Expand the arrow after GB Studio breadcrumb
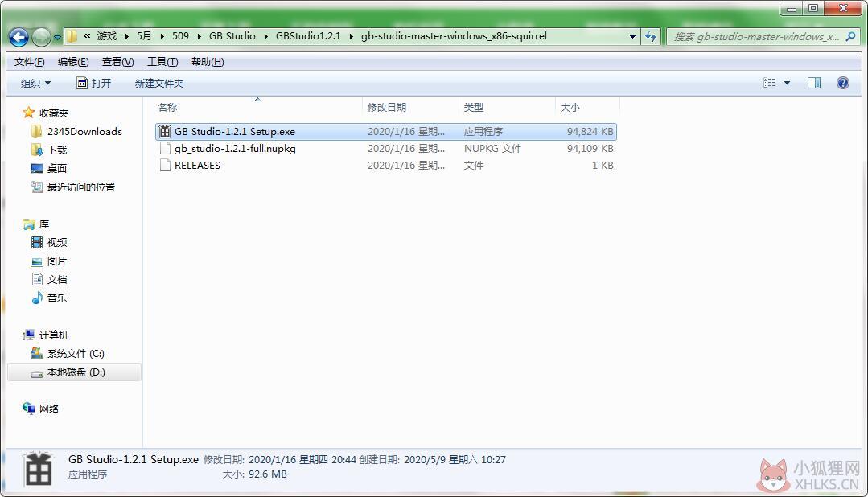868x497 pixels. tap(265, 36)
